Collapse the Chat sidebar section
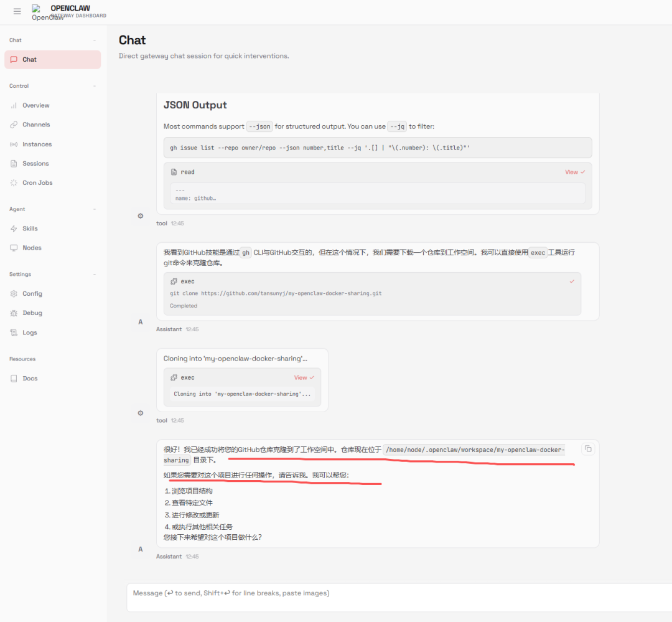 click(95, 40)
